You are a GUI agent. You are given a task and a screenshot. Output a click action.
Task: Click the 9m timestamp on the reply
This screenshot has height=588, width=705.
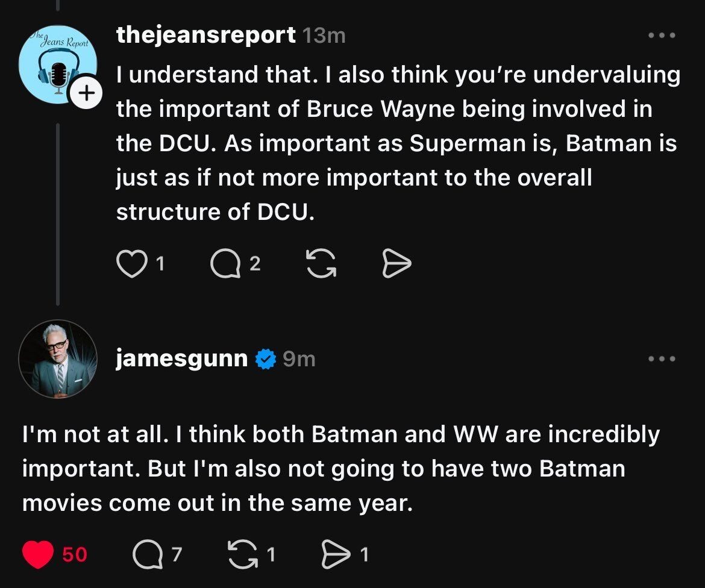pos(299,360)
